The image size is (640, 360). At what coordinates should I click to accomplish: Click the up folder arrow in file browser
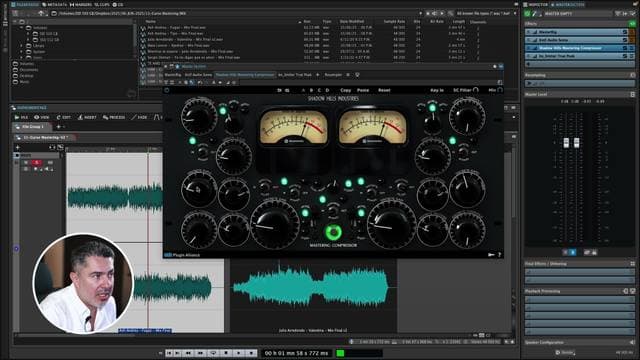(x=41, y=13)
